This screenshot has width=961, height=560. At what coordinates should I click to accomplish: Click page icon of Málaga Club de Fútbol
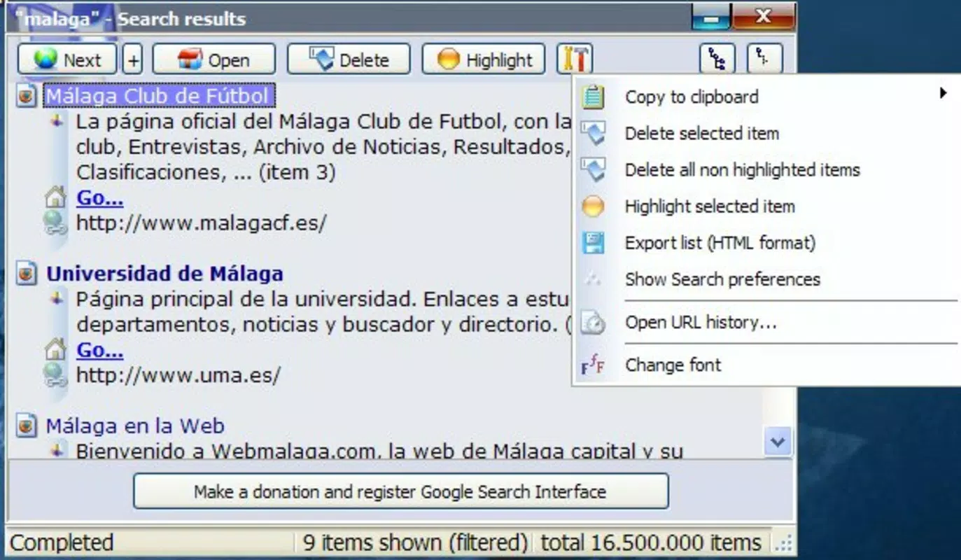26,97
